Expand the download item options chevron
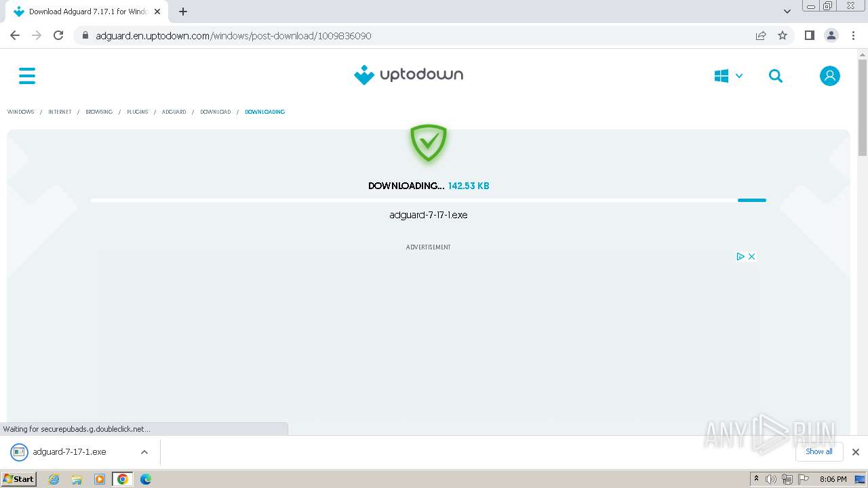The image size is (868, 488). point(144,452)
